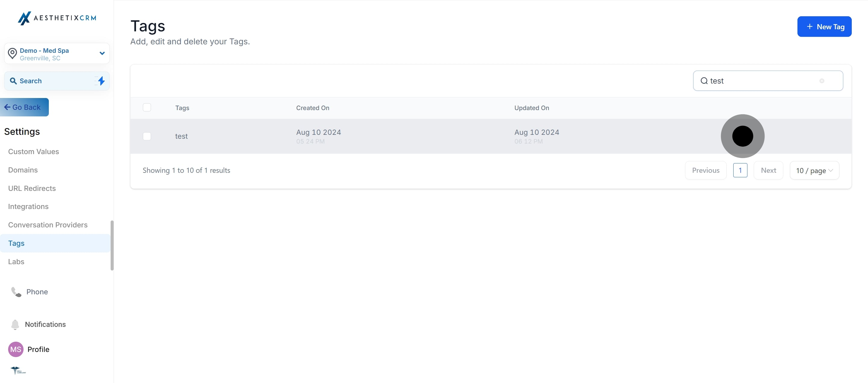Click the sidebar search magnifier icon
868x383 pixels.
tap(13, 81)
